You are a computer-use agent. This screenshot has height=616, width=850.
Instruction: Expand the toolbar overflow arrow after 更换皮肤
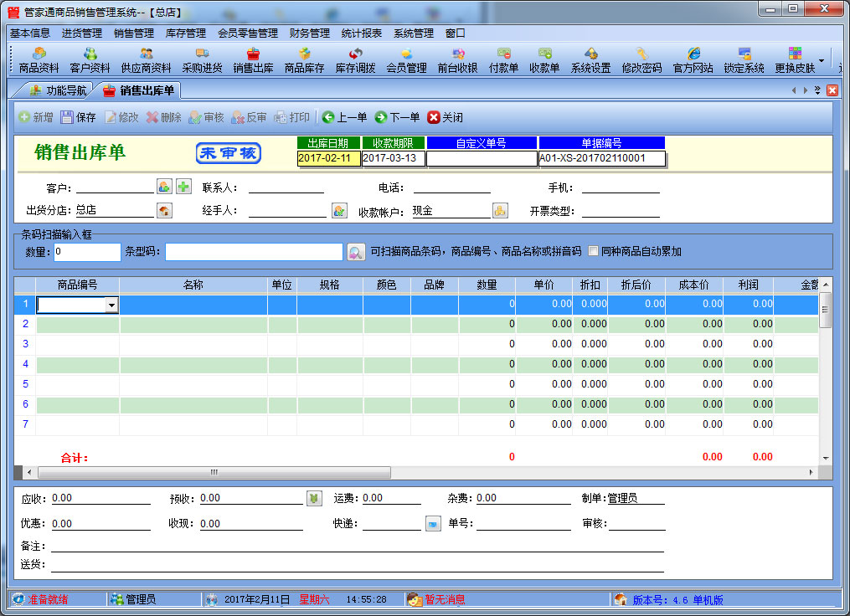pyautogui.click(x=821, y=61)
